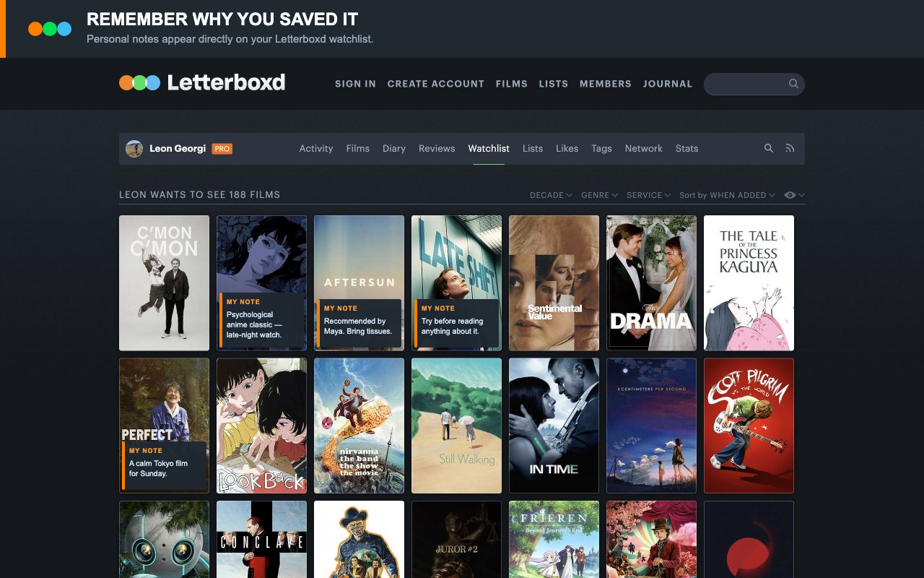The height and width of the screenshot is (578, 924).
Task: Click the Leon Georgi profile name
Action: click(178, 149)
